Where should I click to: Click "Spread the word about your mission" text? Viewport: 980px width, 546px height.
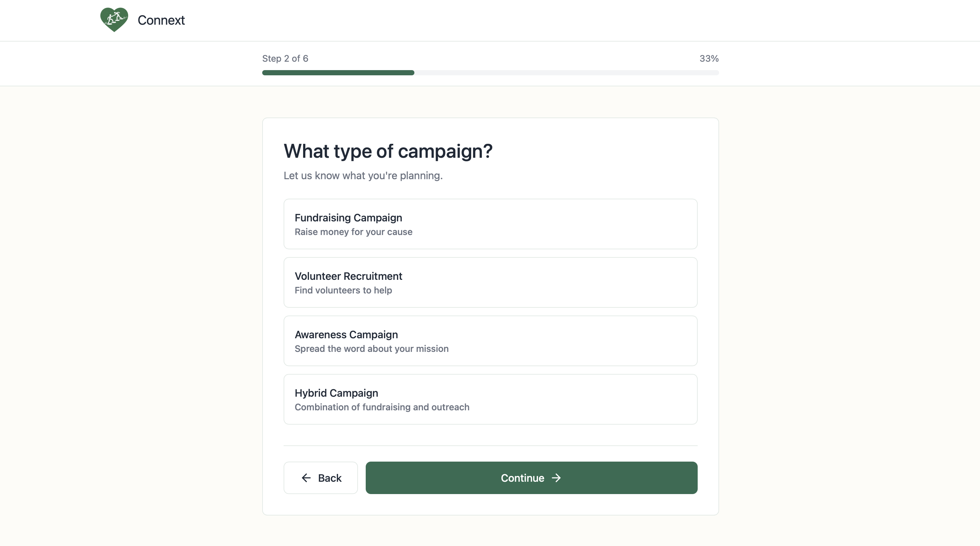coord(371,349)
